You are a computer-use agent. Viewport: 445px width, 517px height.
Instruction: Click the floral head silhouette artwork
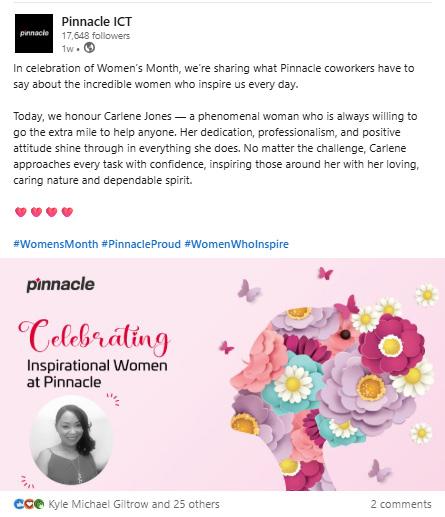coord(330,393)
